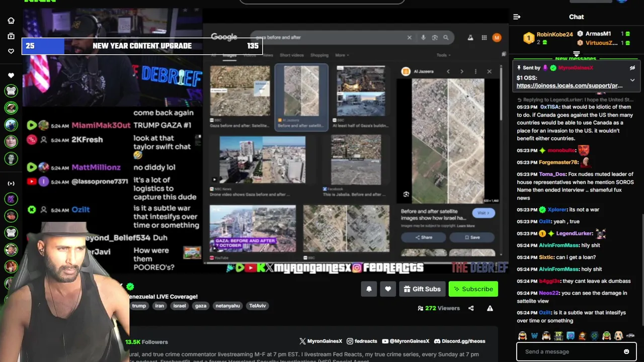Click the green verified badge by stream title
644x362 pixels.
(x=130, y=287)
